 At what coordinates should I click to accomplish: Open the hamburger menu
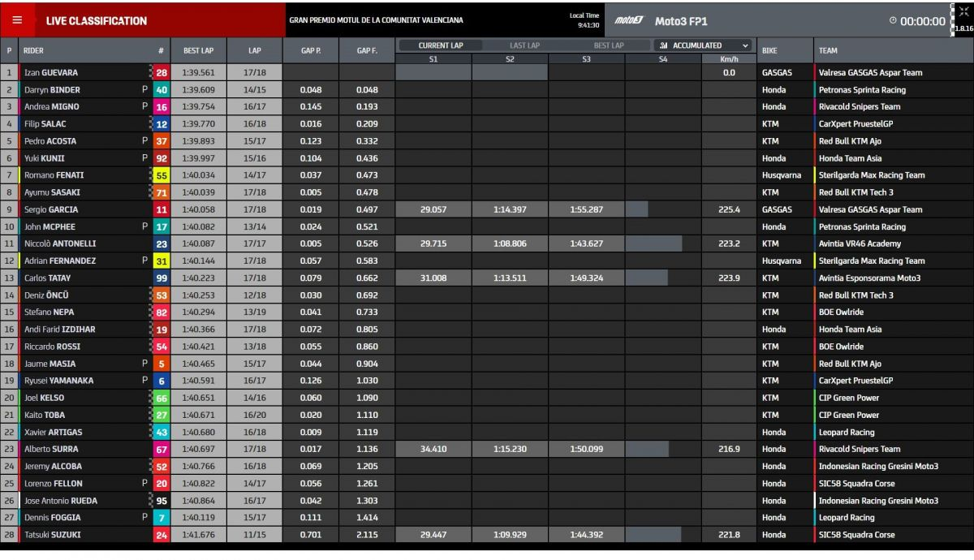coord(17,20)
